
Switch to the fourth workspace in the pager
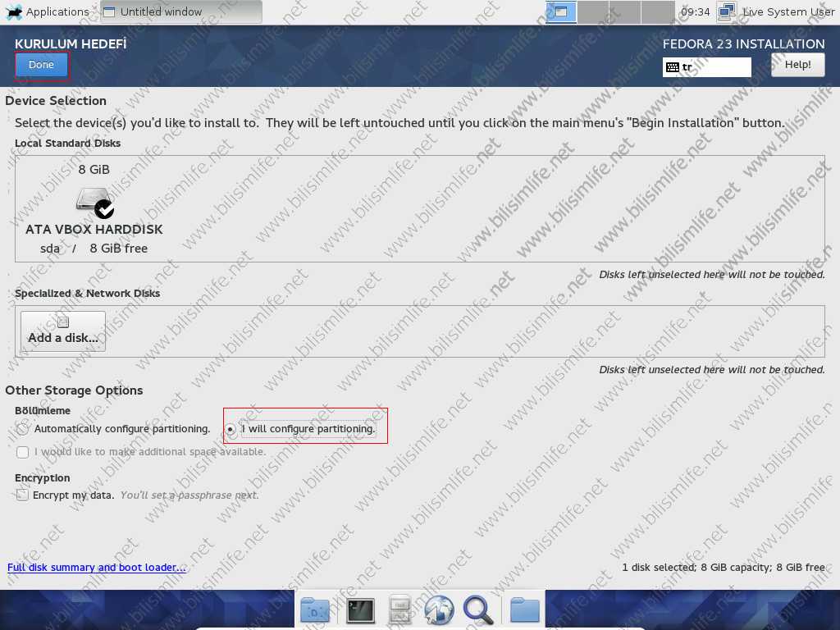pyautogui.click(x=657, y=11)
